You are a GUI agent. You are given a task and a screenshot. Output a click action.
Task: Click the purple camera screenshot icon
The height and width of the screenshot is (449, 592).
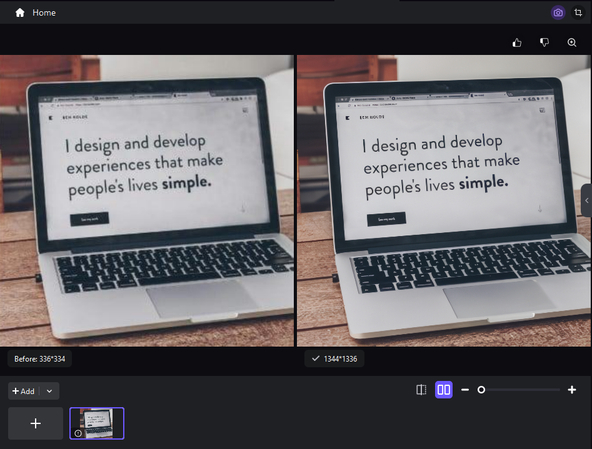tap(558, 13)
